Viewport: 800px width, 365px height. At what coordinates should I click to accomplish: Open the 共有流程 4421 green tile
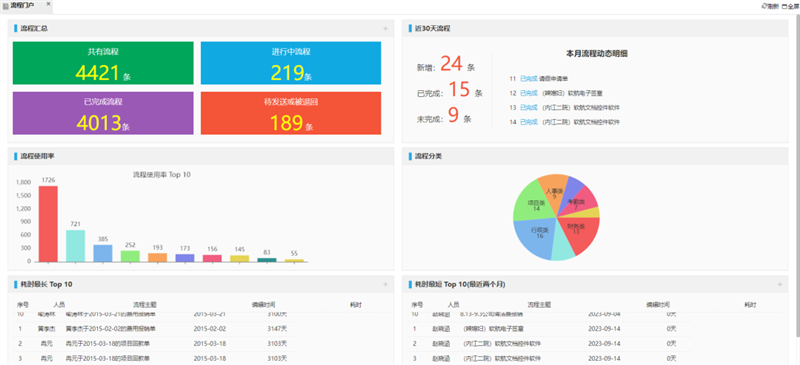103,63
